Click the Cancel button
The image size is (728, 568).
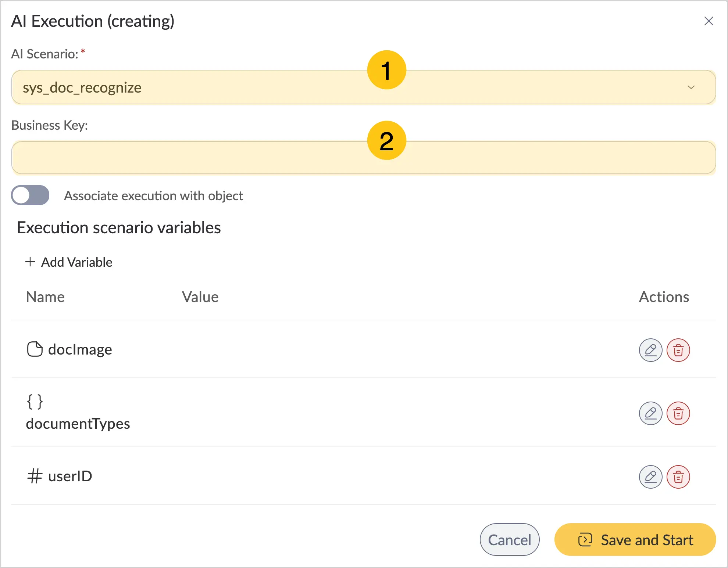click(510, 540)
